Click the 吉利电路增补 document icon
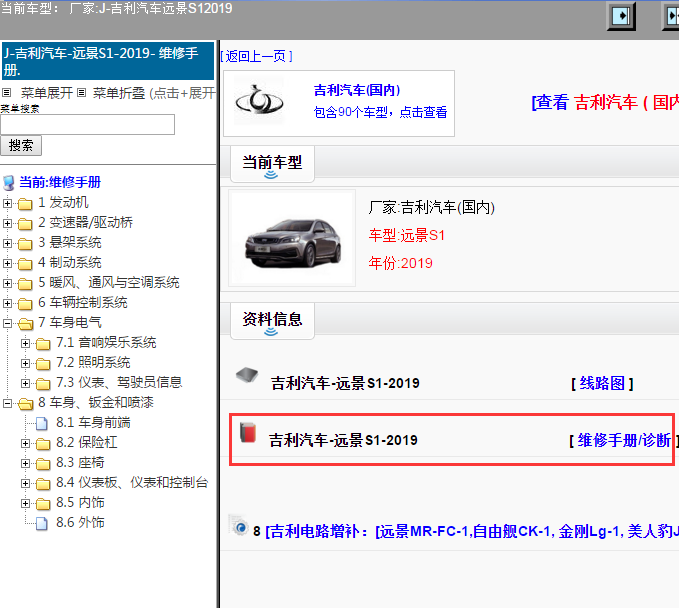Screen dimensions: 679x608 pyautogui.click(x=239, y=526)
